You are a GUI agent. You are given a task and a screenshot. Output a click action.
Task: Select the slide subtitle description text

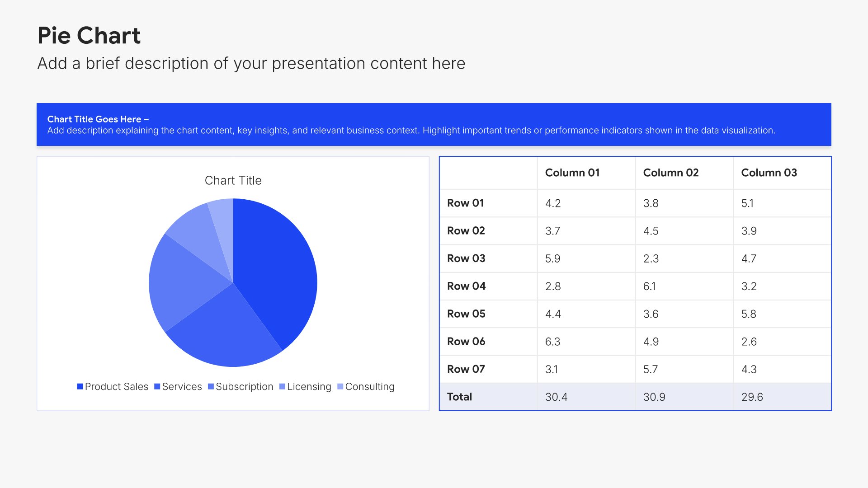(251, 63)
